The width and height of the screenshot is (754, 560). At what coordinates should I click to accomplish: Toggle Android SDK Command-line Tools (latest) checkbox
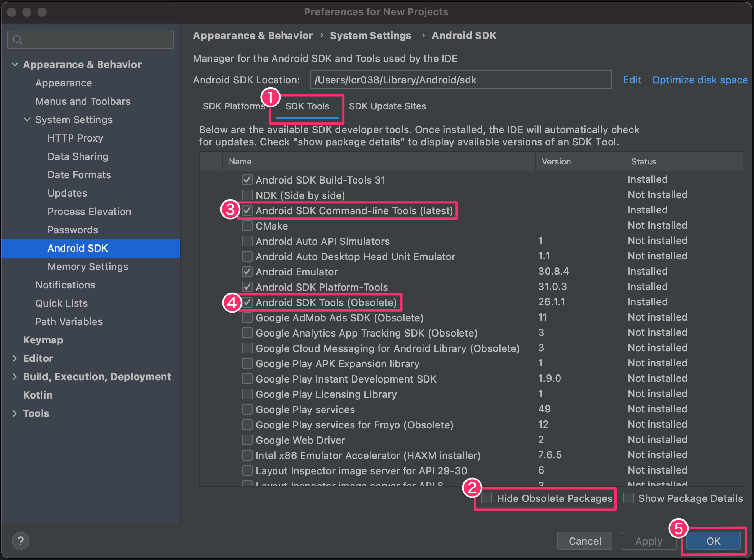click(x=247, y=210)
